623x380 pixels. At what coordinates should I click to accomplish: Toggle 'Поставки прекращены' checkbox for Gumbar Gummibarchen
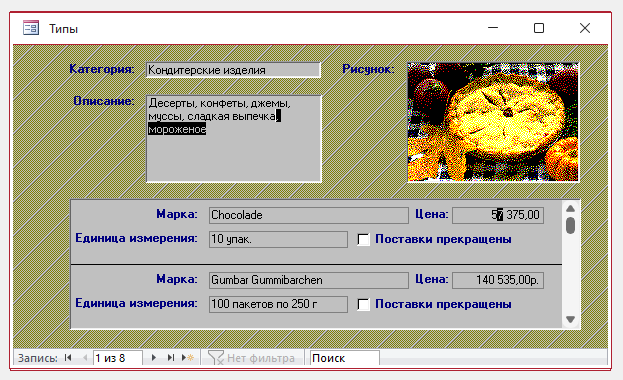[364, 304]
